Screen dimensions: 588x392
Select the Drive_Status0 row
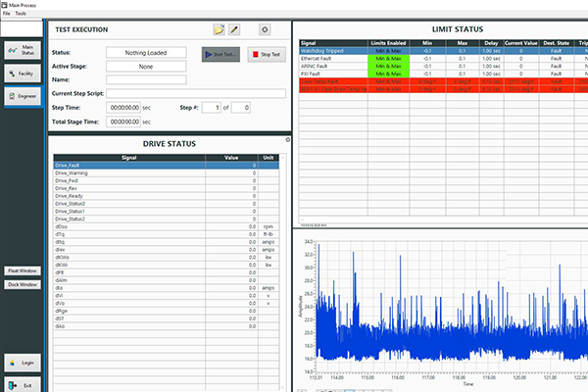click(167, 204)
